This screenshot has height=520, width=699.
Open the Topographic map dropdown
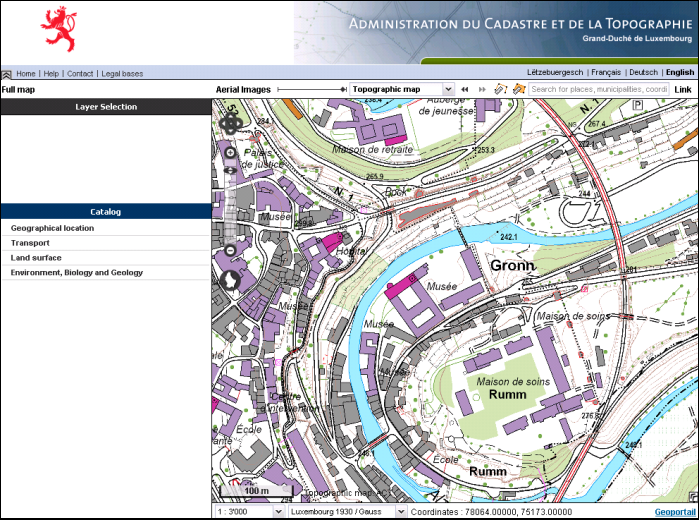401,89
